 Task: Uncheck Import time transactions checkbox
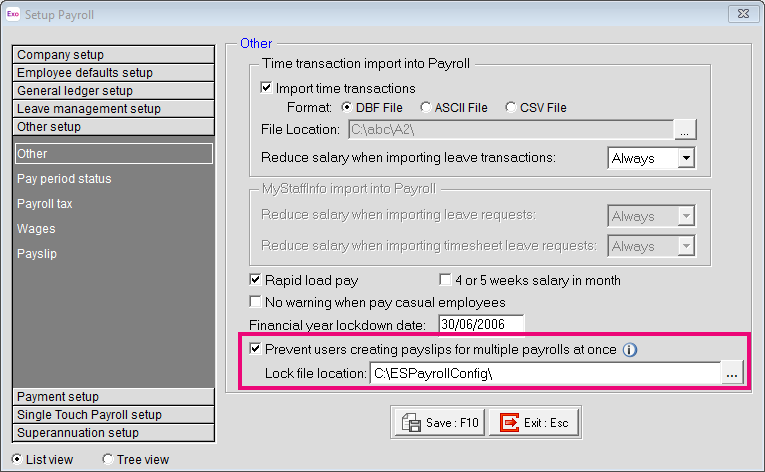[x=267, y=88]
